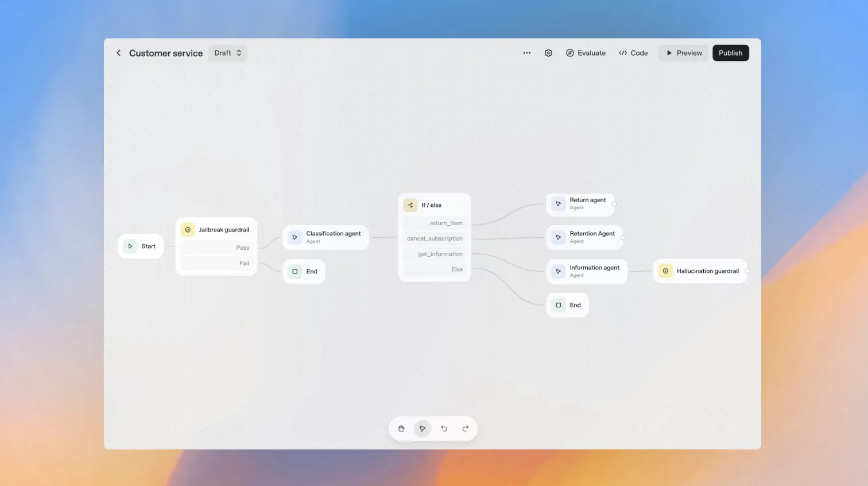This screenshot has height=486, width=868.
Task: Select the pointer selection tool
Action: click(423, 429)
